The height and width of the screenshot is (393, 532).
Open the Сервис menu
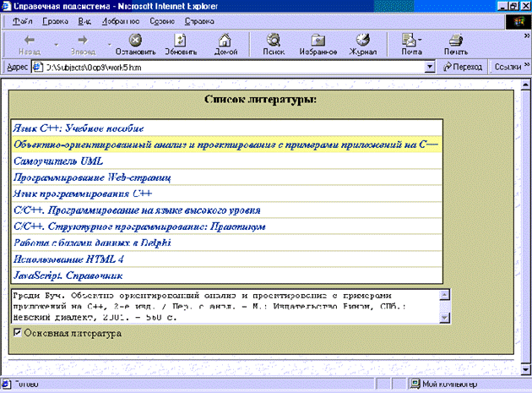[163, 19]
